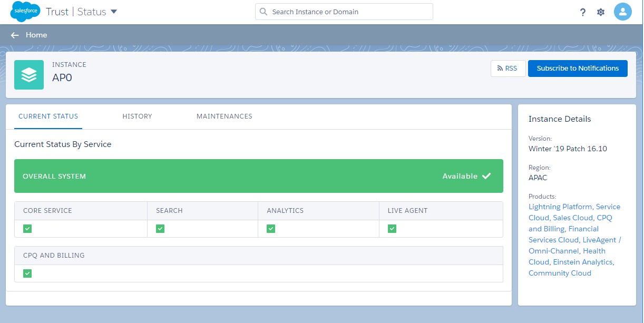
Task: Click Subscribe to Notifications button
Action: (x=578, y=68)
